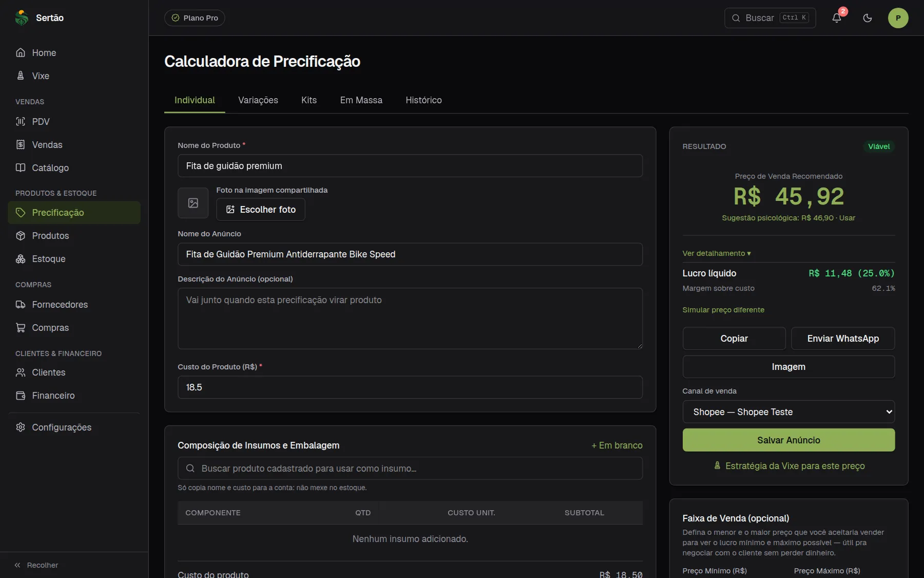924x578 pixels.
Task: Click the Produtos box icon
Action: click(21, 235)
